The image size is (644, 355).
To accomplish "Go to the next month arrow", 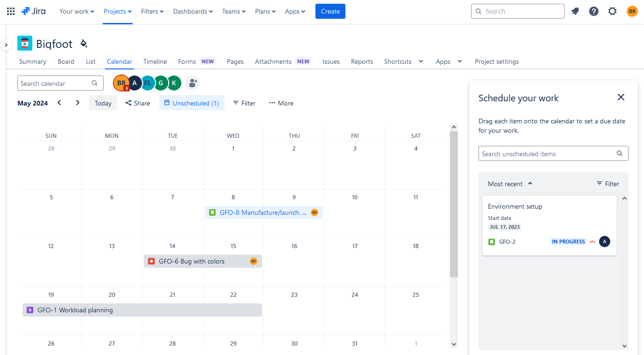I will (x=78, y=103).
